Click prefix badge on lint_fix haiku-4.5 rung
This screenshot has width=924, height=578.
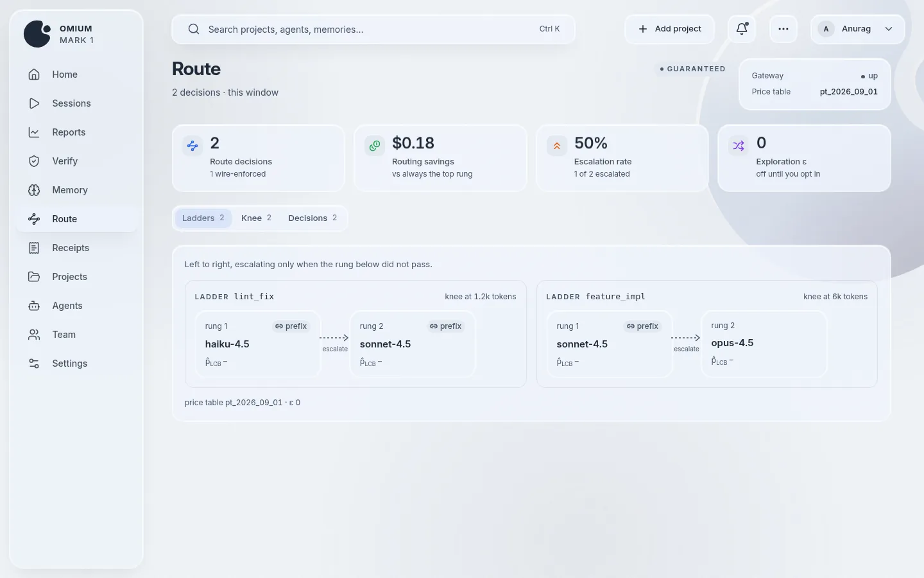[291, 326]
